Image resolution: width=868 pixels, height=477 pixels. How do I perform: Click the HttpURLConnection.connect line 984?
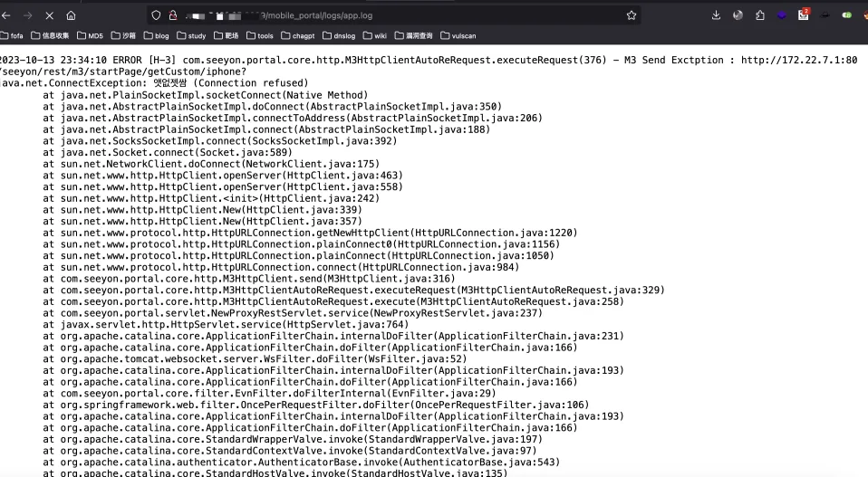281,268
